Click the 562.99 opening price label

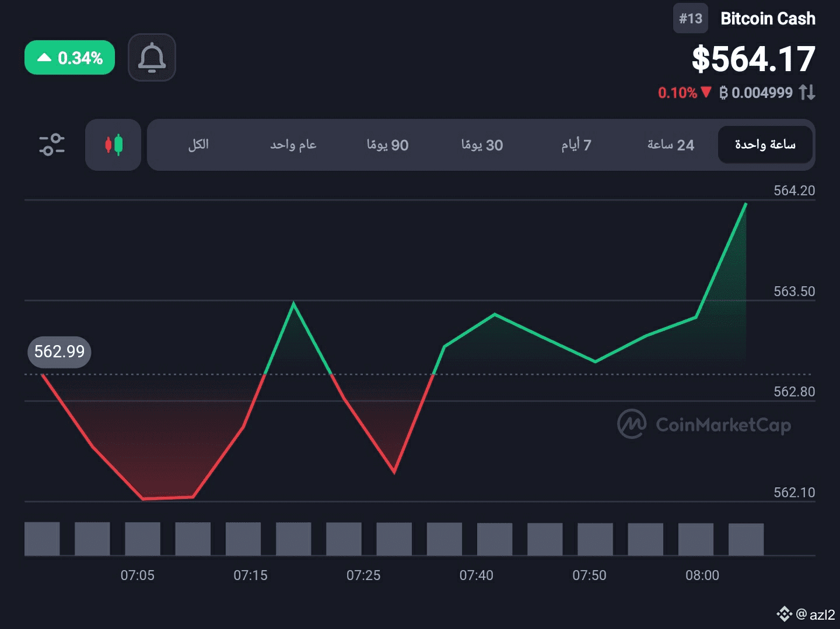(x=59, y=352)
